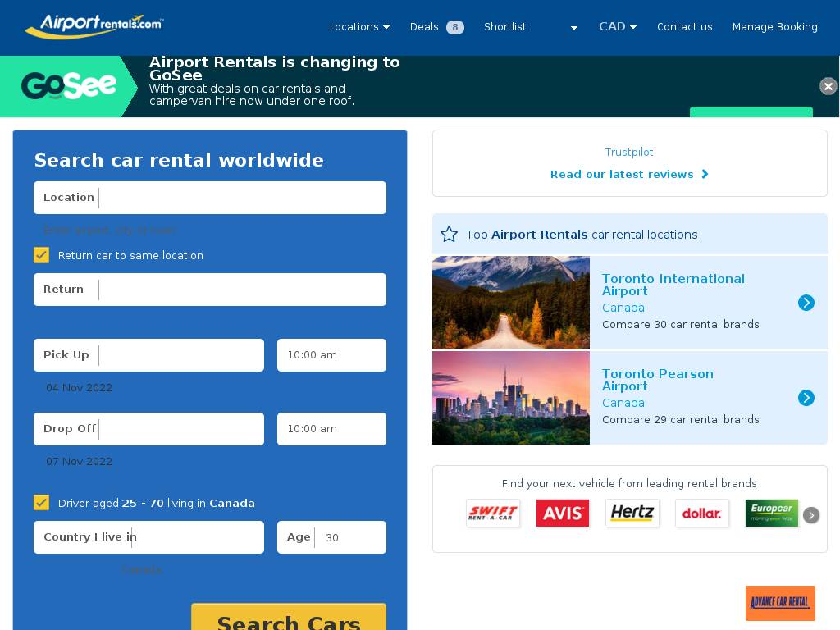Click the Advance Car Rental logo
Viewport: 840px width, 630px height.
(780, 603)
